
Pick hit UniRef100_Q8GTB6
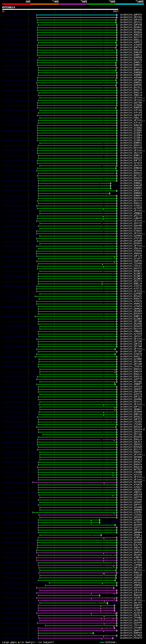coord(131,103)
